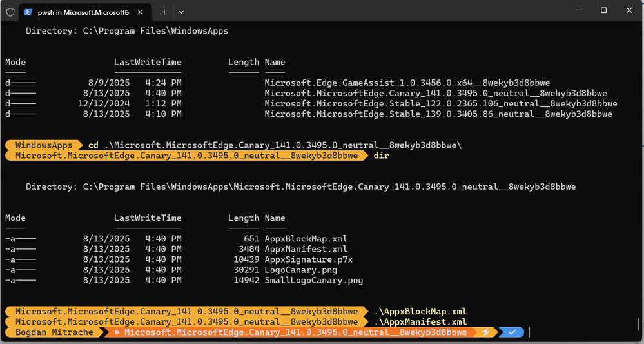Click the Microsoft.Edge.GameAssist folder name
644x344 pixels.
pyautogui.click(x=407, y=83)
